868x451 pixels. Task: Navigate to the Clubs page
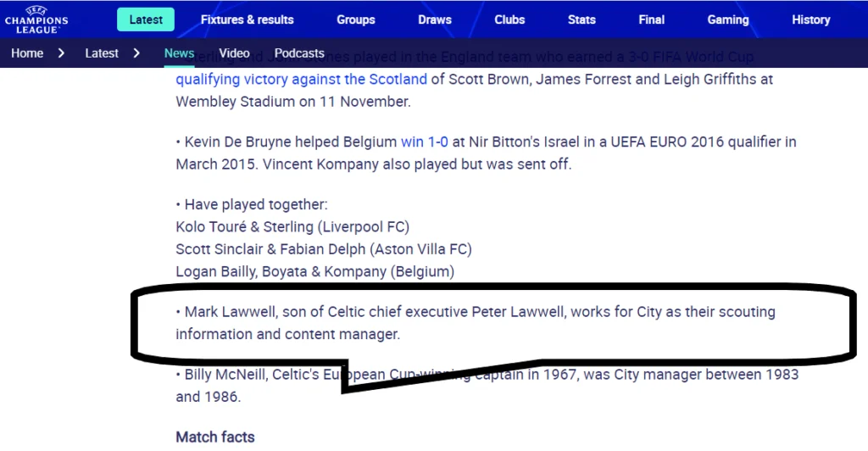pos(509,19)
